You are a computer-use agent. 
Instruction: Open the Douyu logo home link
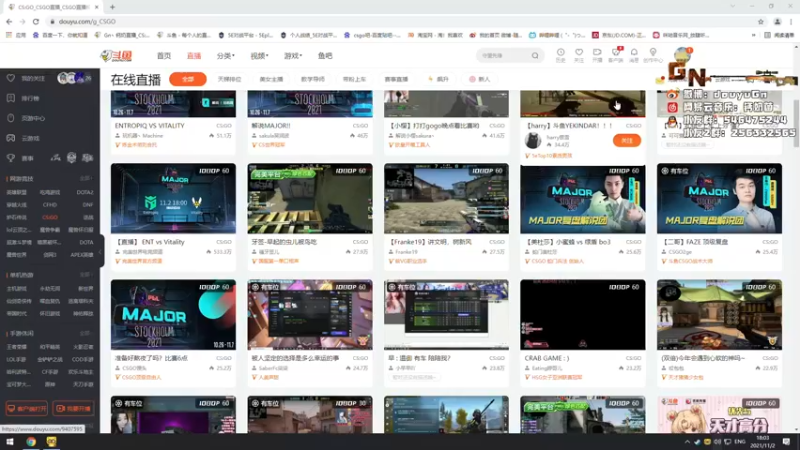click(116, 56)
